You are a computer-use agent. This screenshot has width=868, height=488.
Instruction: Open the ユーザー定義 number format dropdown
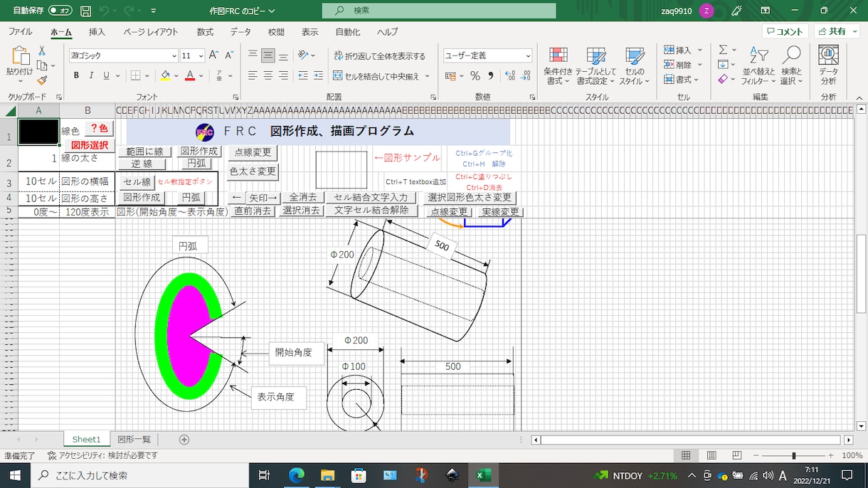pyautogui.click(x=528, y=55)
